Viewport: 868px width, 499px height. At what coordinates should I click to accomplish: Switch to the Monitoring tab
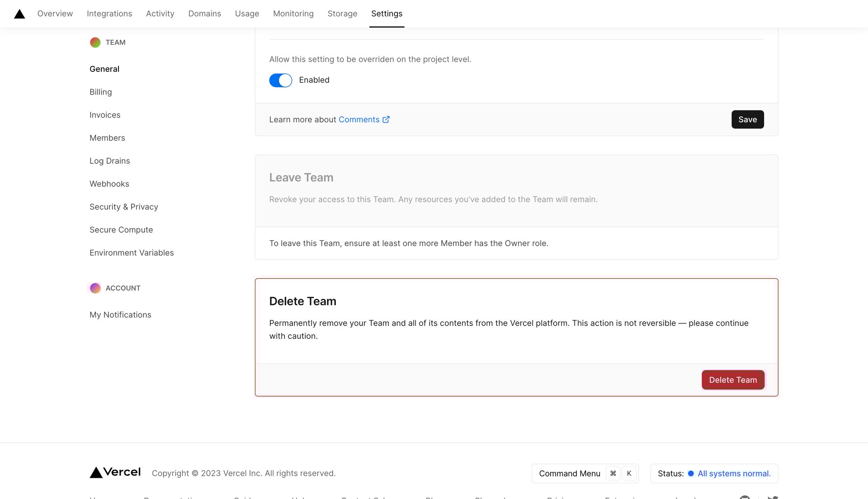coord(293,14)
